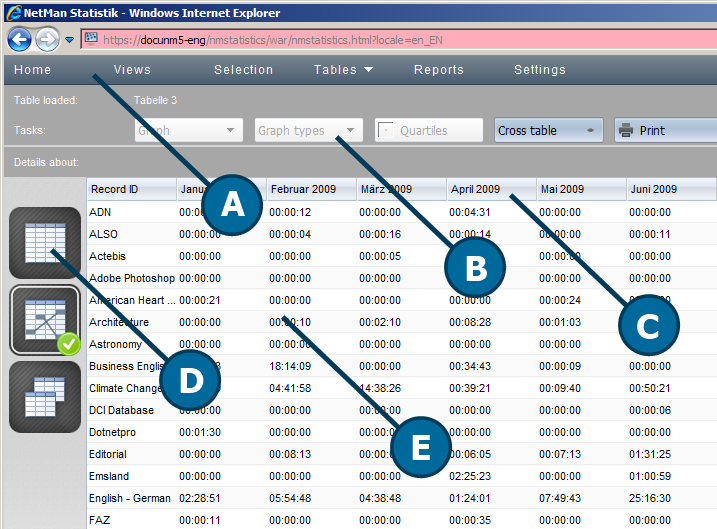
Task: Open the Cross table dropdown
Action: [x=548, y=131]
